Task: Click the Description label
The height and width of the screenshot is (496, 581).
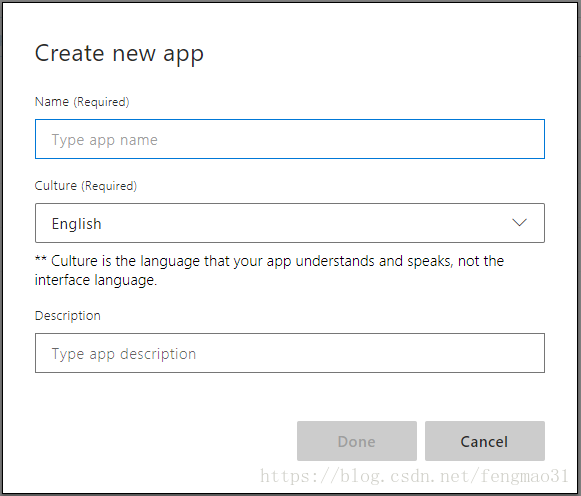Action: (67, 316)
